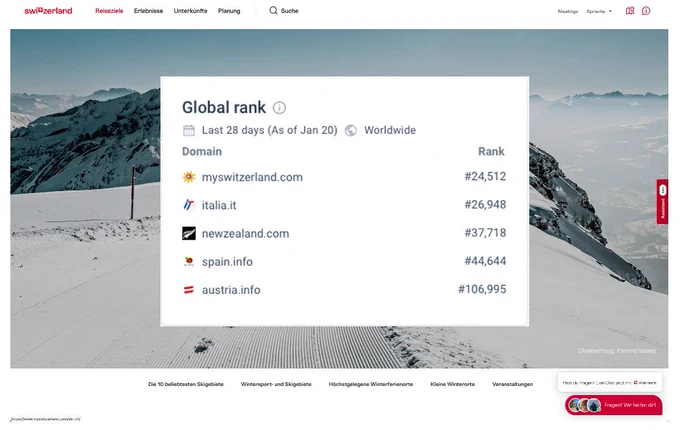Image resolution: width=680 pixels, height=430 pixels.
Task: Click the austria.info domain
Action: click(231, 290)
